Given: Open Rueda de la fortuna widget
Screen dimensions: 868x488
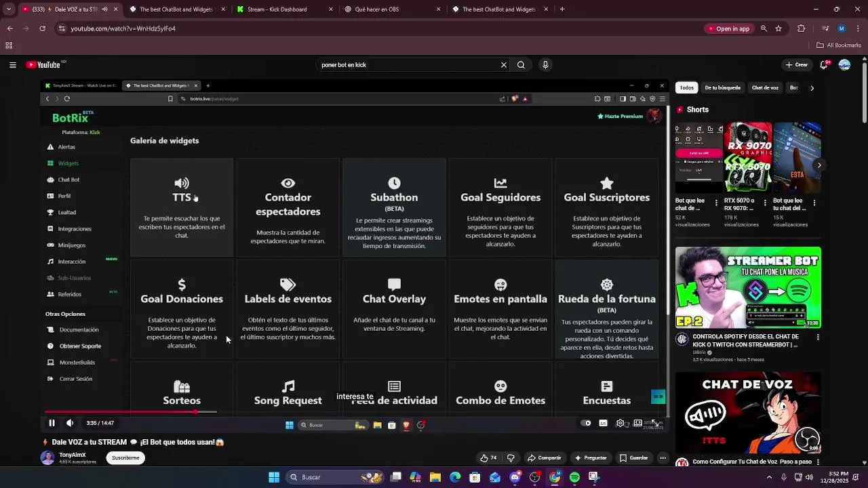Looking at the screenshot, I should [607, 309].
